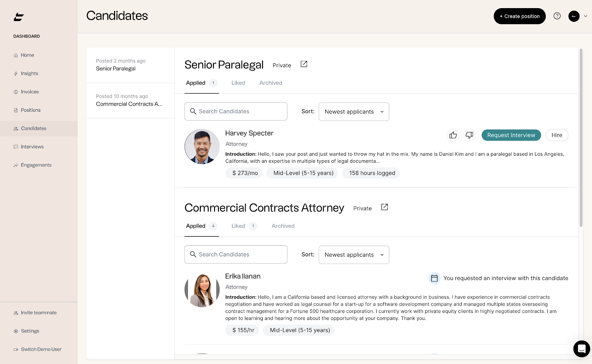This screenshot has width=592, height=364.
Task: Select Positions in the sidebar
Action: tap(30, 110)
